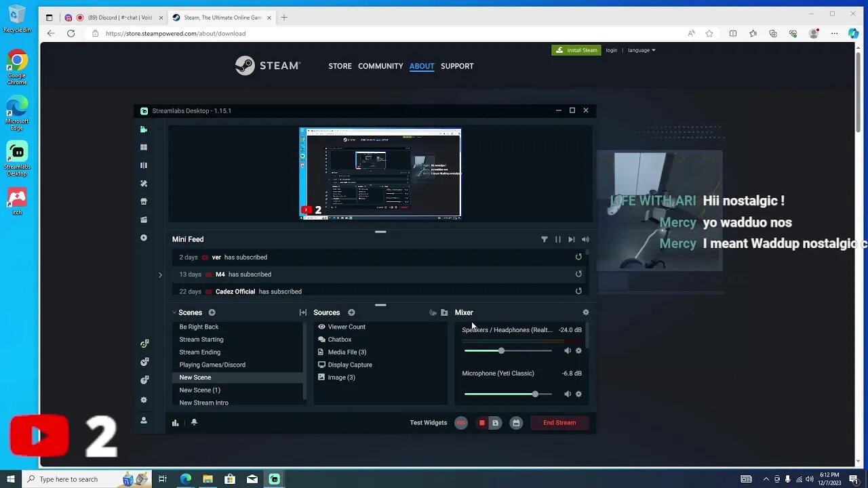Open the SUPPORT menu on Steam page
The image size is (868, 488).
pyautogui.click(x=457, y=66)
